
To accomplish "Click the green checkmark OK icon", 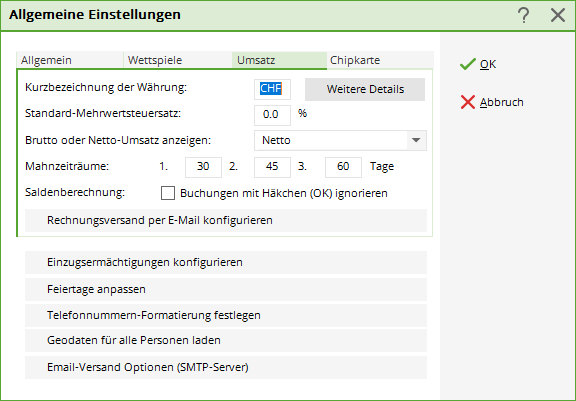I will pos(468,64).
